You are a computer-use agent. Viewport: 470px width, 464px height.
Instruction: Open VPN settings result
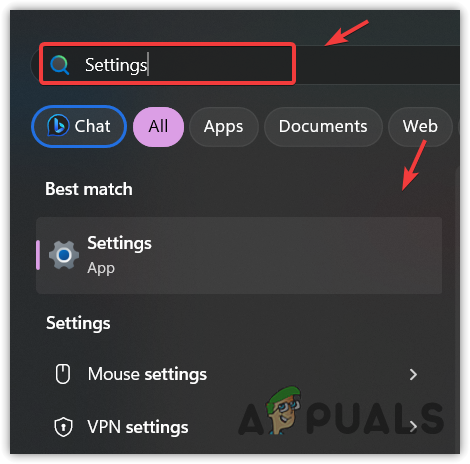click(237, 427)
